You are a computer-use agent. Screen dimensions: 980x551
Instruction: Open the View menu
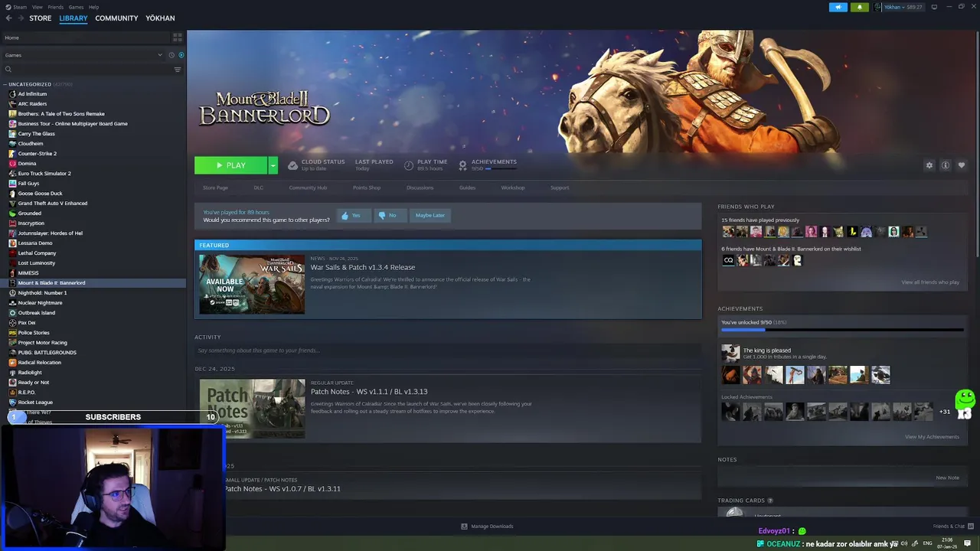tap(37, 7)
